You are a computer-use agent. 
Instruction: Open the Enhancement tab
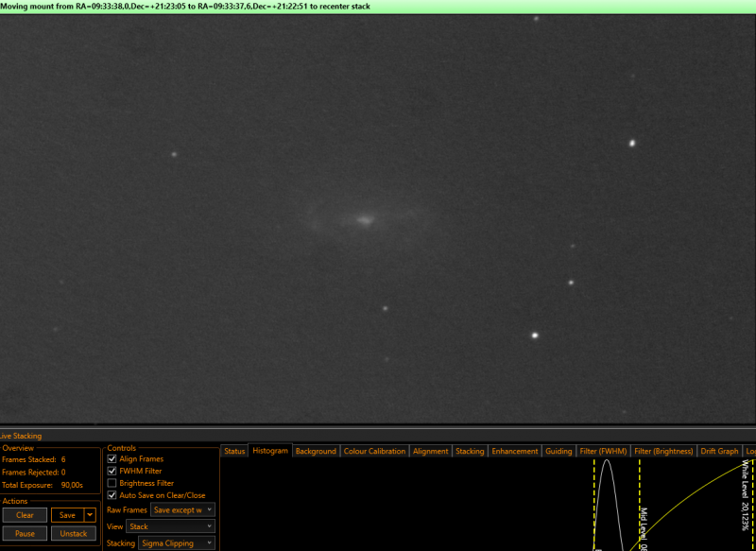[514, 451]
